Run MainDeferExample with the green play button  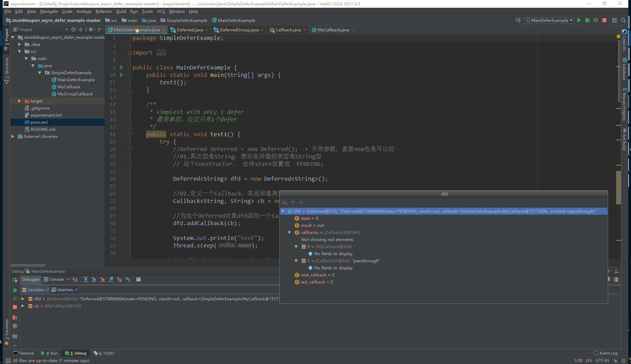point(579,21)
